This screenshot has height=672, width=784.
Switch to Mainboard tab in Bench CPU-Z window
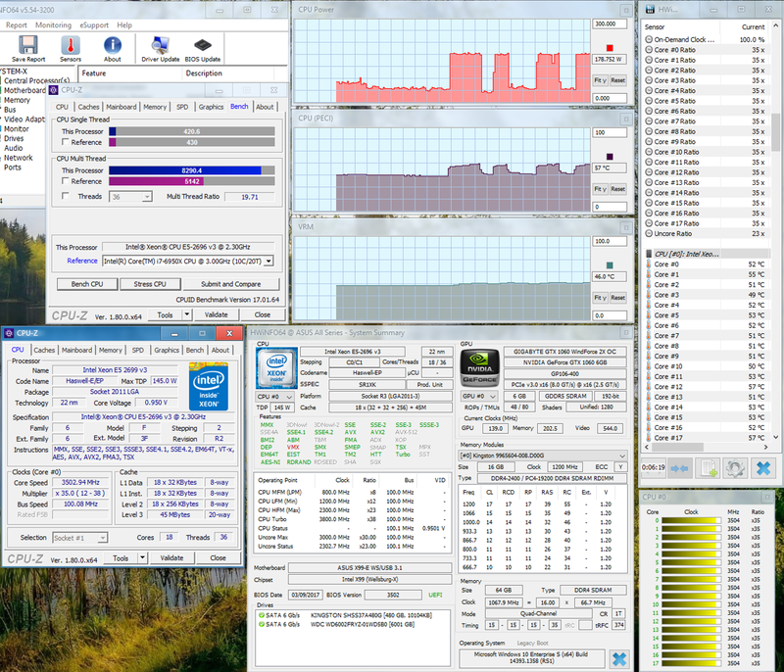point(121,107)
